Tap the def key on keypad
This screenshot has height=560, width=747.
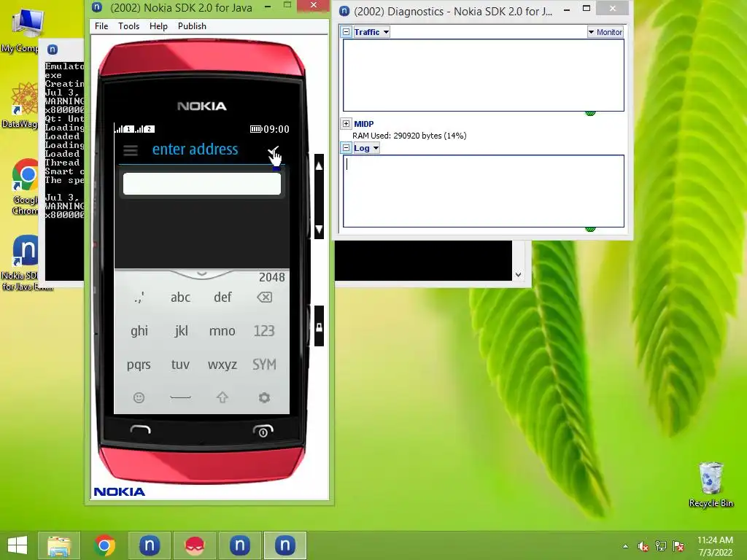click(222, 297)
